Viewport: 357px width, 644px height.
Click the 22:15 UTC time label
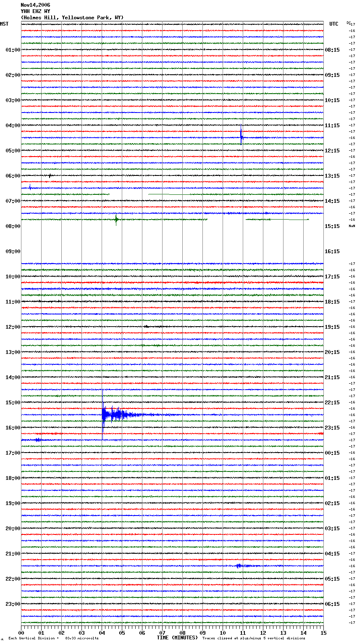click(332, 403)
